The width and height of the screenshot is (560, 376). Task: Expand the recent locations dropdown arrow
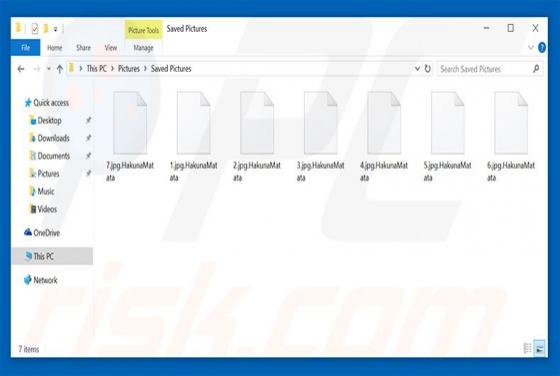click(x=49, y=69)
